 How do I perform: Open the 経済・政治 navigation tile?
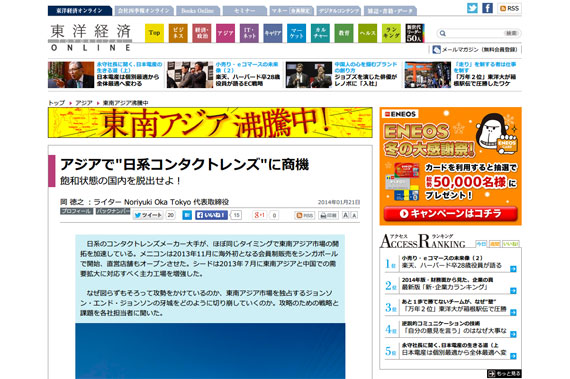click(x=202, y=33)
